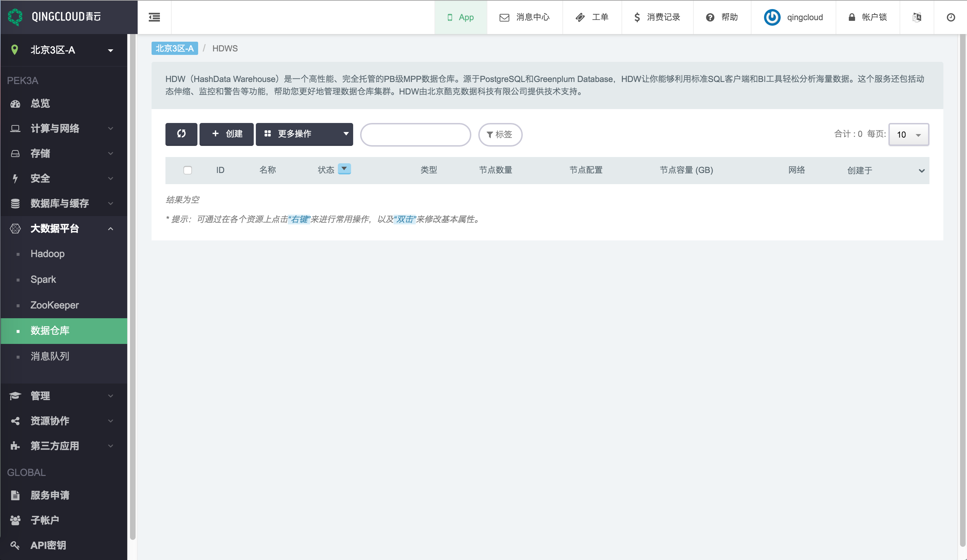967x560 pixels.
Task: Click the 名称 column header
Action: pyautogui.click(x=267, y=170)
